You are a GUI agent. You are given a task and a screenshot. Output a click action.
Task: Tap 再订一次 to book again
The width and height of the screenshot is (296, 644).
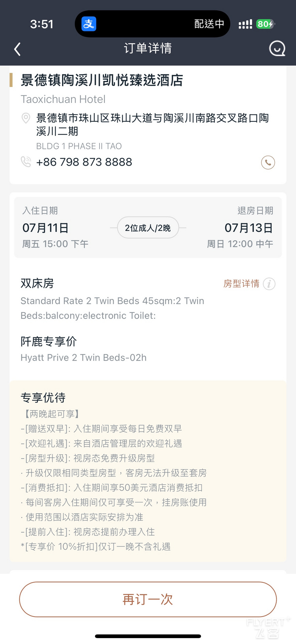point(148,599)
